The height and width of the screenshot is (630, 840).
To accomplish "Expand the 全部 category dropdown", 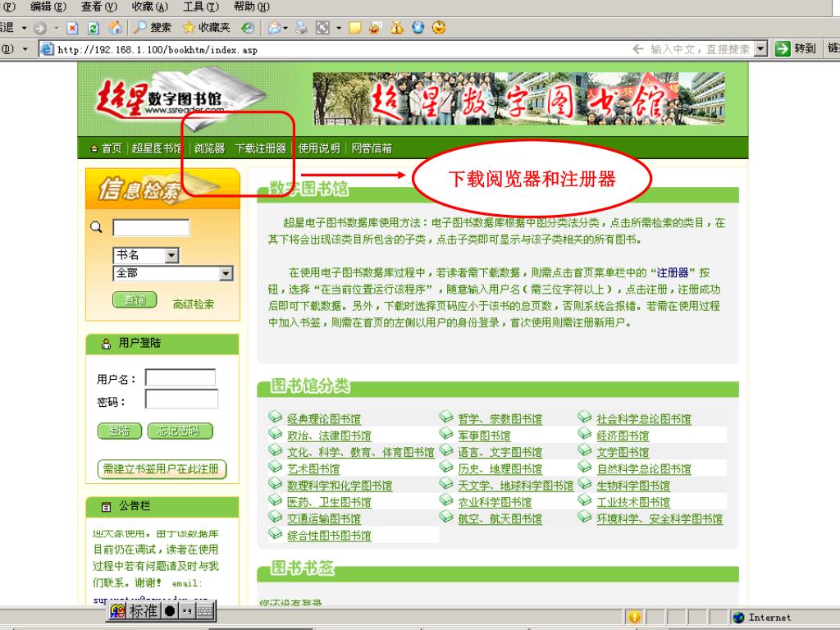I will pyautogui.click(x=226, y=274).
